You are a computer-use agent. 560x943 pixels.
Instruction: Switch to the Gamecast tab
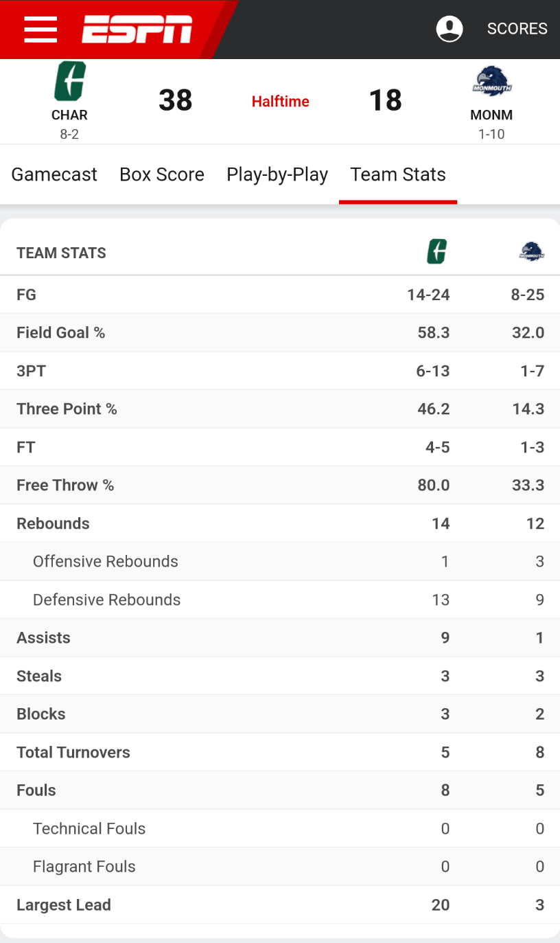54,174
